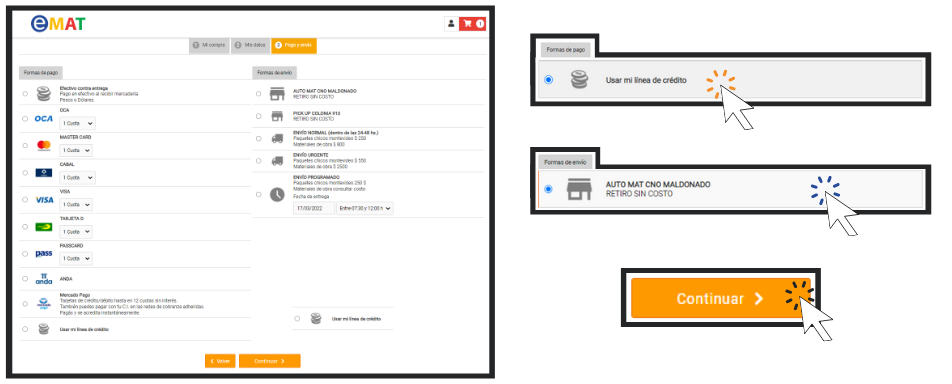Screen dimensions: 952x384
Task: Choose the ANDA payment radio button
Action: (x=25, y=279)
